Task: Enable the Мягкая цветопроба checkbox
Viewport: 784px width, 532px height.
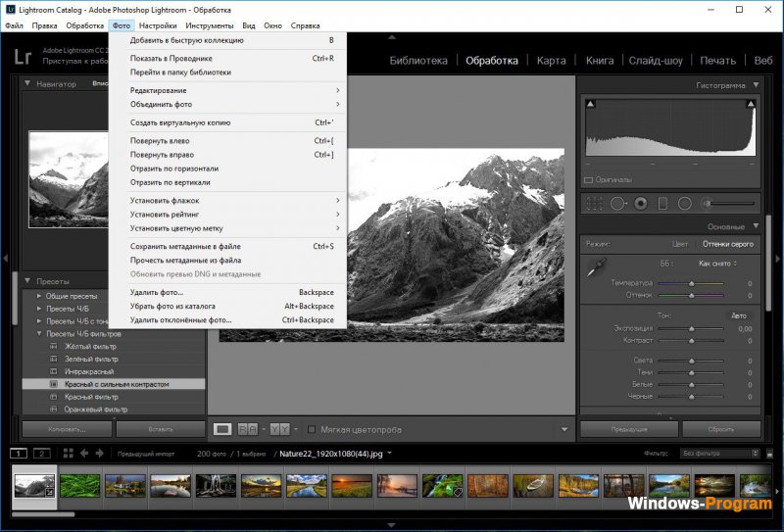Action: pyautogui.click(x=312, y=429)
